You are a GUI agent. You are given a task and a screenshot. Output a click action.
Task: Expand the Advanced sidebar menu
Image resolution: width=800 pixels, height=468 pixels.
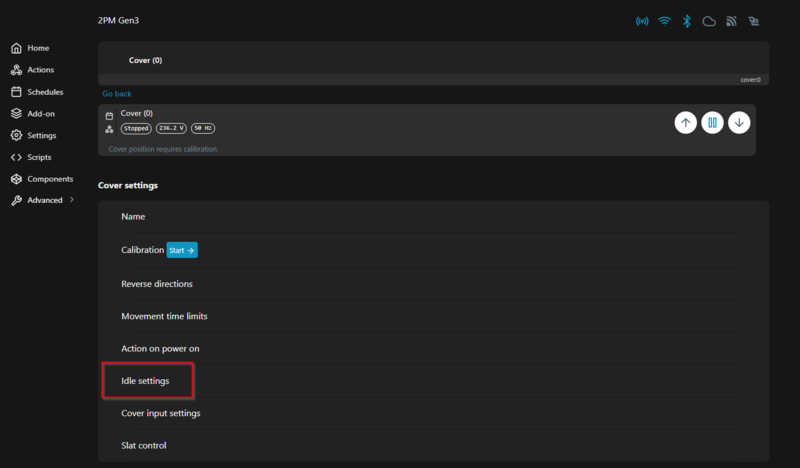pos(44,200)
